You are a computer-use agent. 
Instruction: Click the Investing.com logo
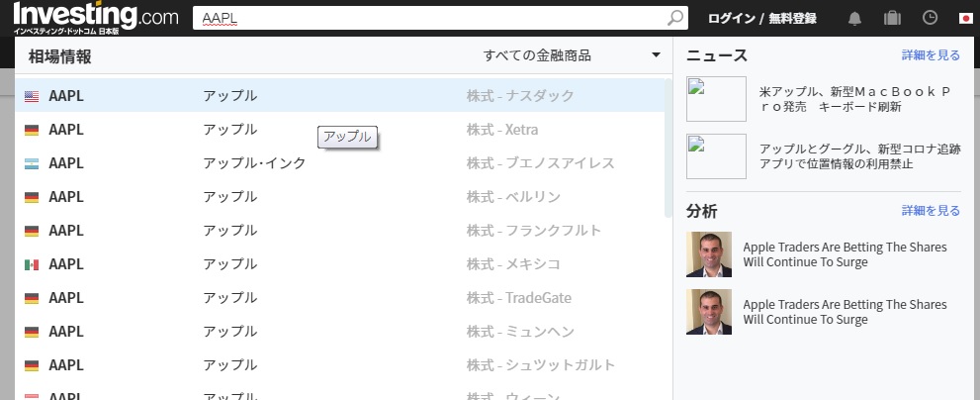click(x=96, y=18)
